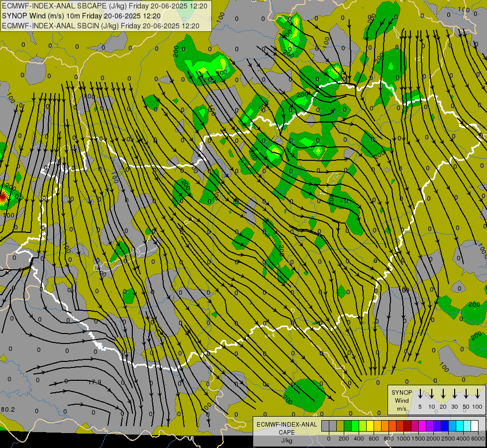
Task: Click the 5 m/s wind arrow in legend
Action: click(x=420, y=394)
